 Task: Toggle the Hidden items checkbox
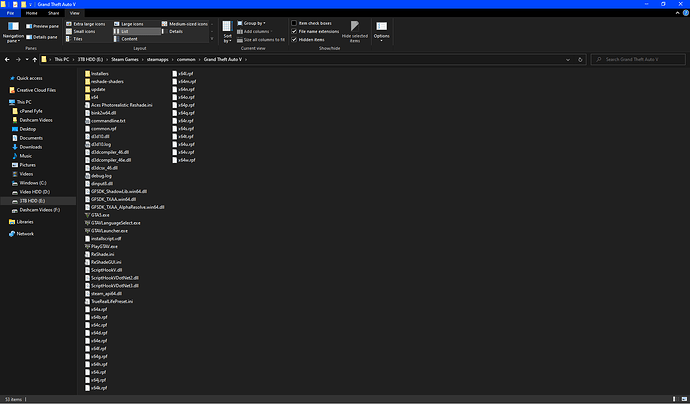295,39
